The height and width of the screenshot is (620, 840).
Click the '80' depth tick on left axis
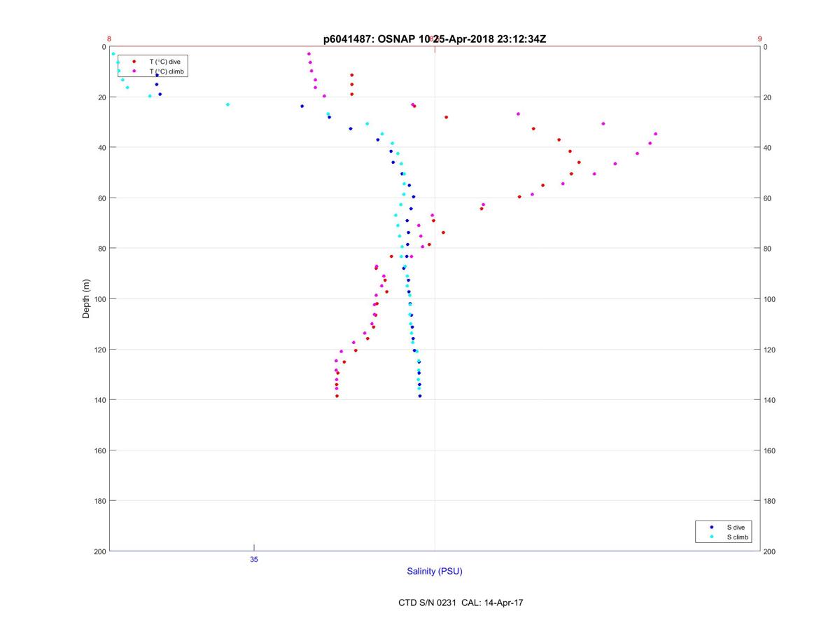[101, 249]
